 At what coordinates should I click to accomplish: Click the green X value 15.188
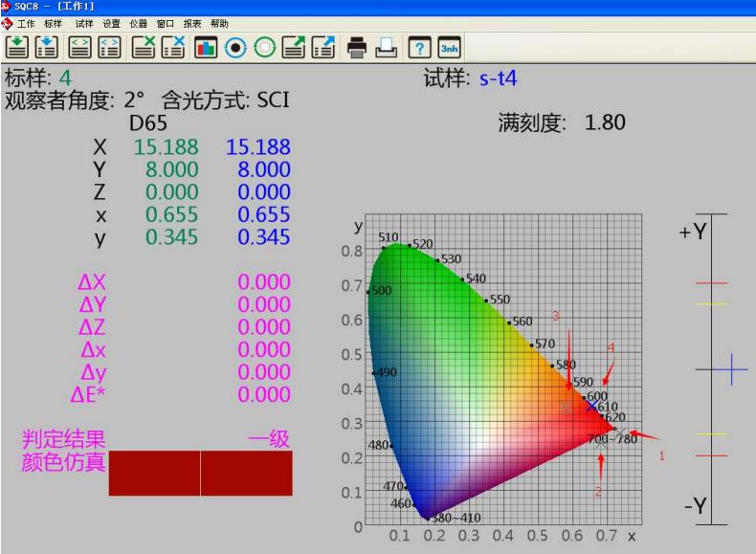tap(166, 147)
